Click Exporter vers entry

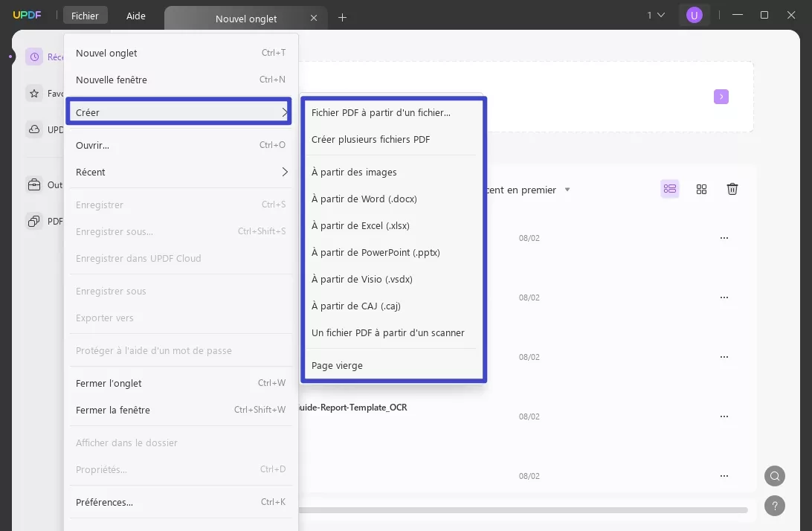[x=181, y=318]
